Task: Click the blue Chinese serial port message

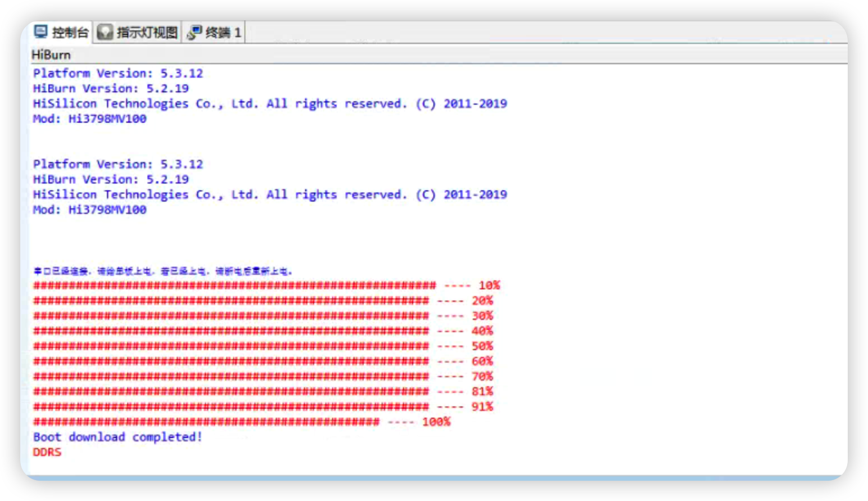Action: pos(163,271)
